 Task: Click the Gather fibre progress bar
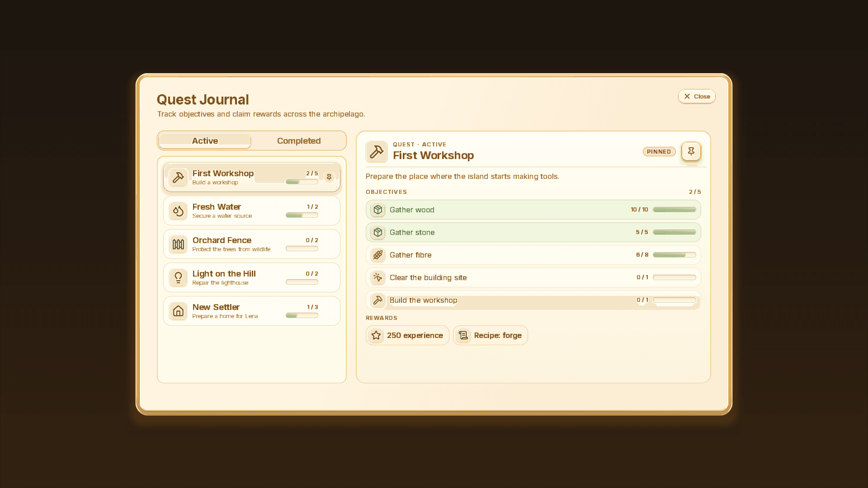(675, 255)
